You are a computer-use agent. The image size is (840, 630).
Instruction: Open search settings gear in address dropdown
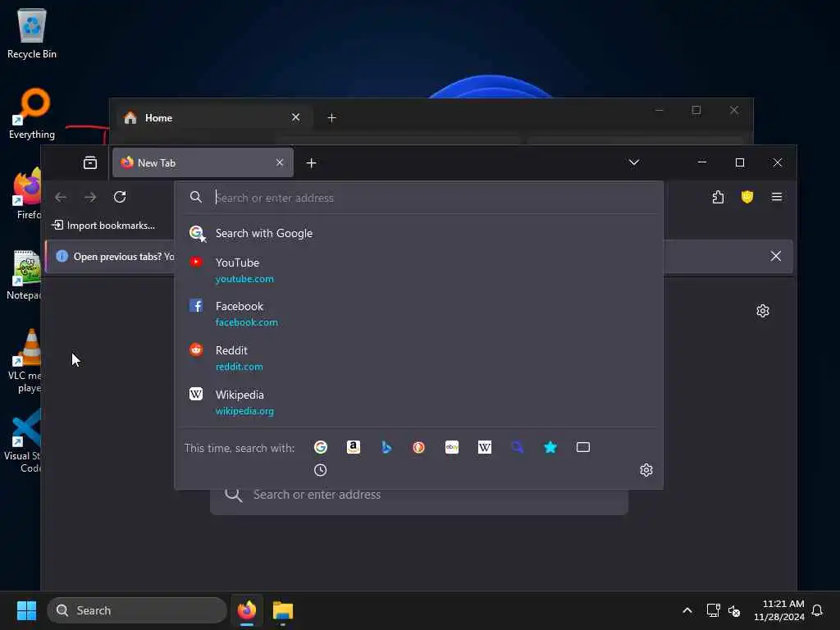646,470
